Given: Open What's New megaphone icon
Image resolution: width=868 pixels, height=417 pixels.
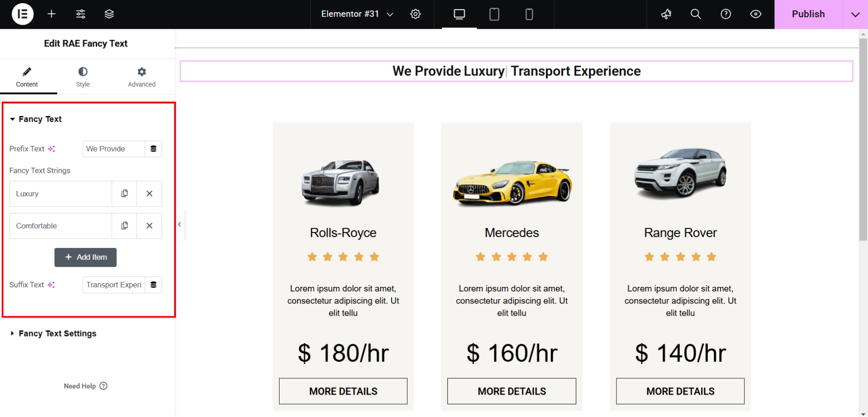Looking at the screenshot, I should click(x=666, y=14).
